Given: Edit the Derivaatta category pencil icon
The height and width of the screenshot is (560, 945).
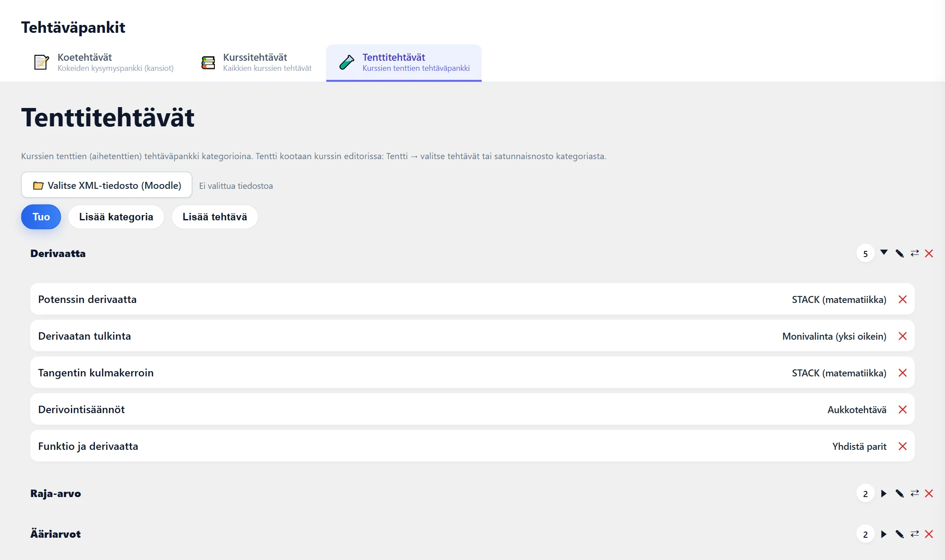Looking at the screenshot, I should coord(899,254).
